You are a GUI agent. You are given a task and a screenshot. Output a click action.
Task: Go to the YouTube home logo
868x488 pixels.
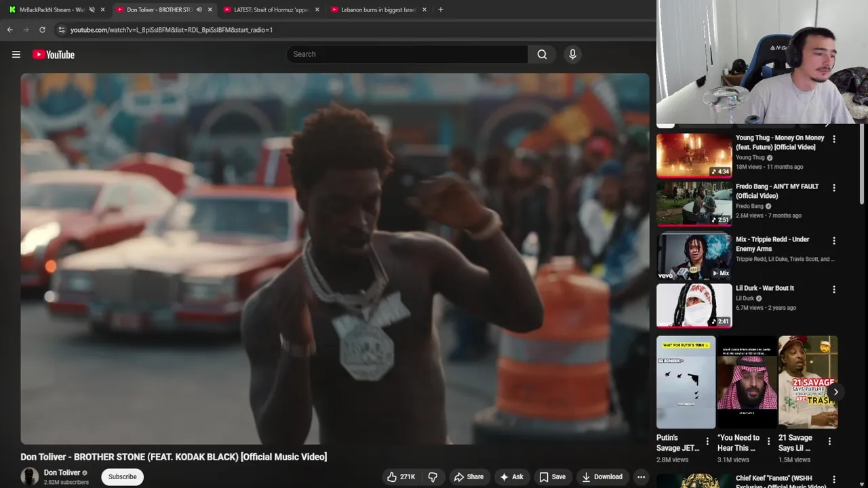[54, 54]
